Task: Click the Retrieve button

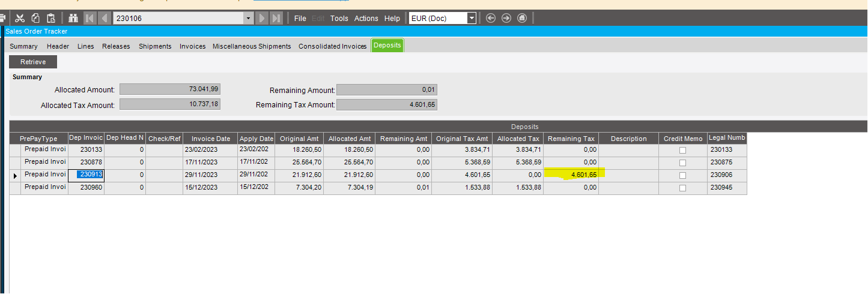Action: [34, 62]
